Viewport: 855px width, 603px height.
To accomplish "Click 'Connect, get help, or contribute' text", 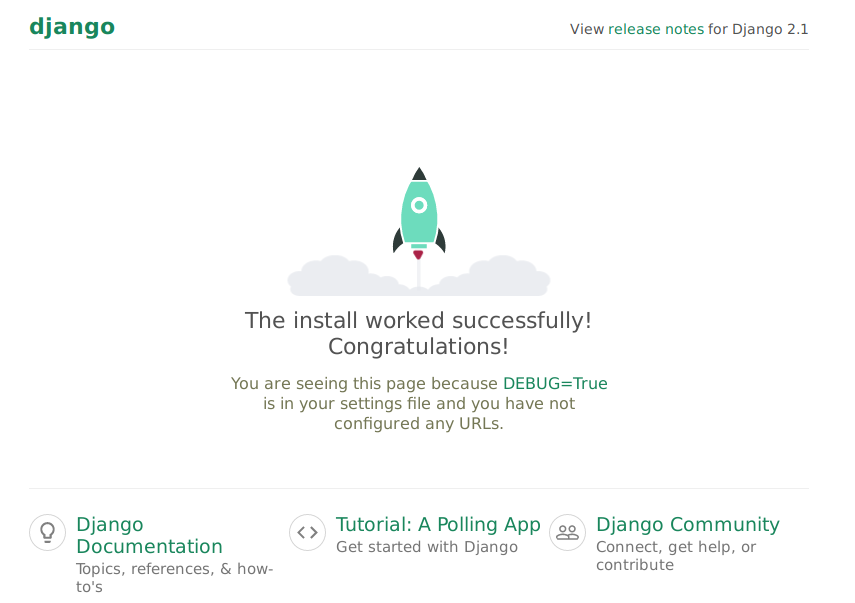I will click(676, 556).
